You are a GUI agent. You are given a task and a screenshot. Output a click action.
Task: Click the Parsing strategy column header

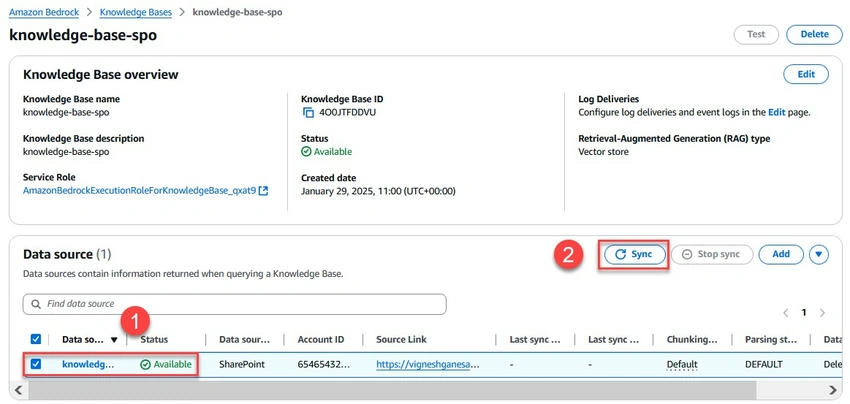pos(771,339)
